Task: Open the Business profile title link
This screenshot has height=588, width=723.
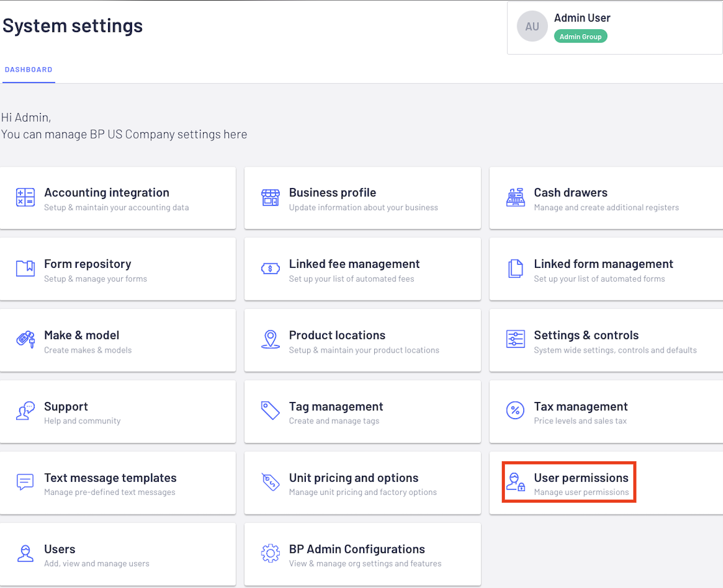Action: (x=333, y=193)
